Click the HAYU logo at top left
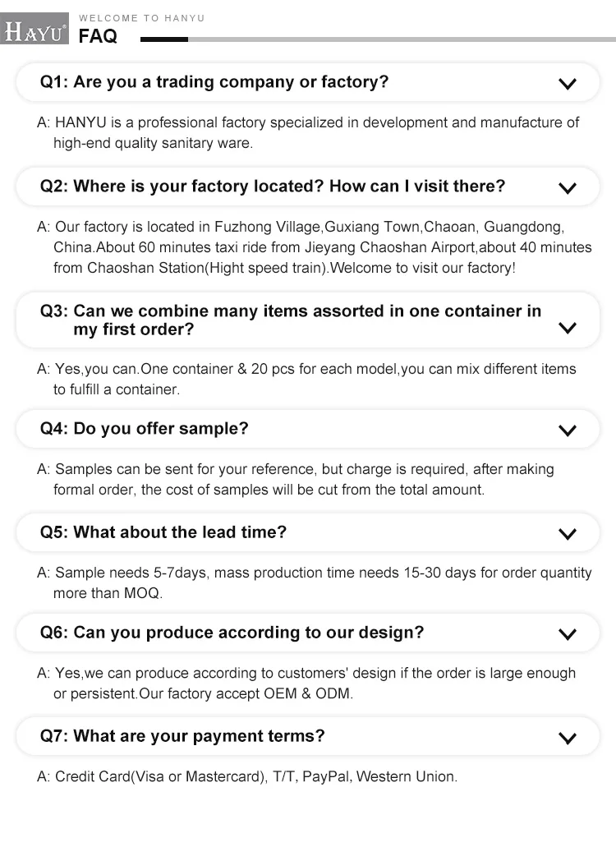 [x=34, y=29]
